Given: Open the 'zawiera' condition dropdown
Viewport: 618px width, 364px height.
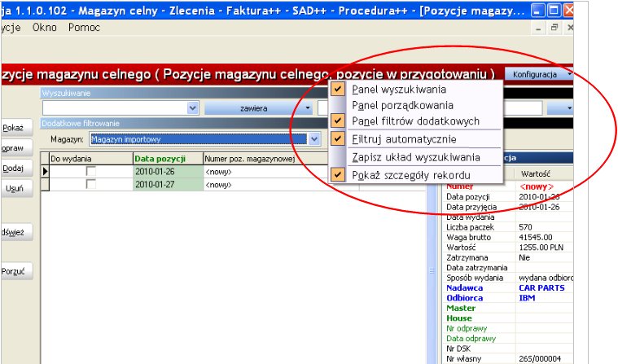Looking at the screenshot, I should 258,107.
